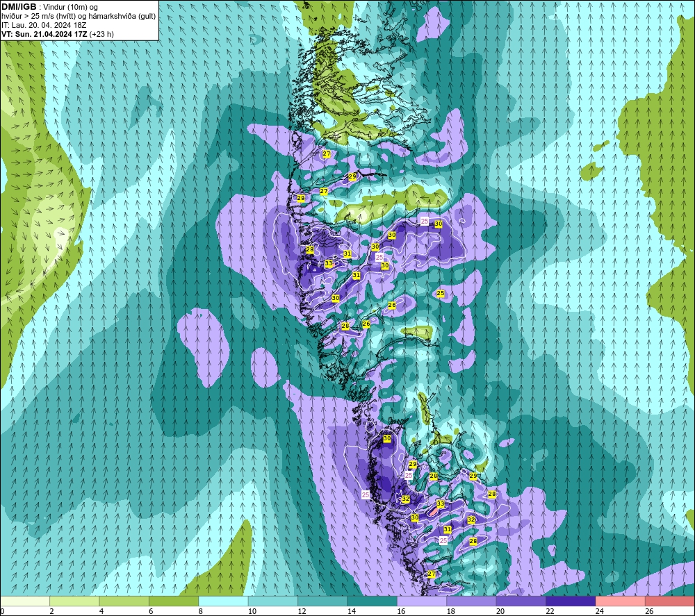
Task: Click the "26" tick label on the legend scale
Action: [x=649, y=611]
